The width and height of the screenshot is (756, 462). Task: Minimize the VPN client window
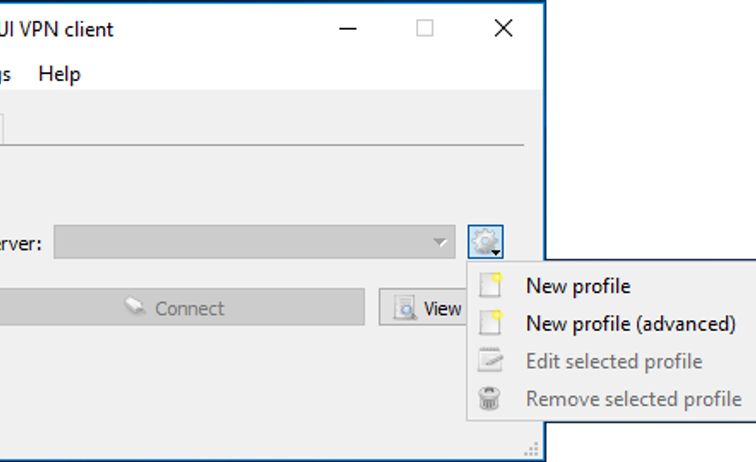[x=348, y=29]
